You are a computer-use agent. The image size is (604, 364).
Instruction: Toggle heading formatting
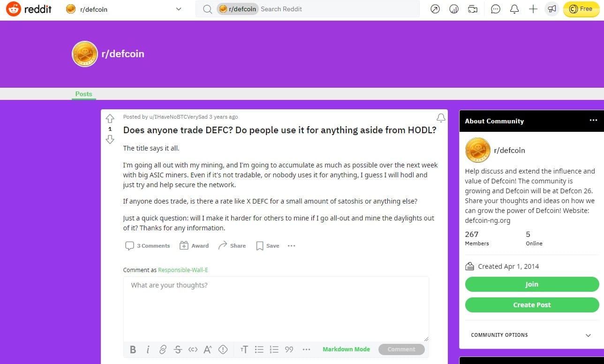click(244, 349)
